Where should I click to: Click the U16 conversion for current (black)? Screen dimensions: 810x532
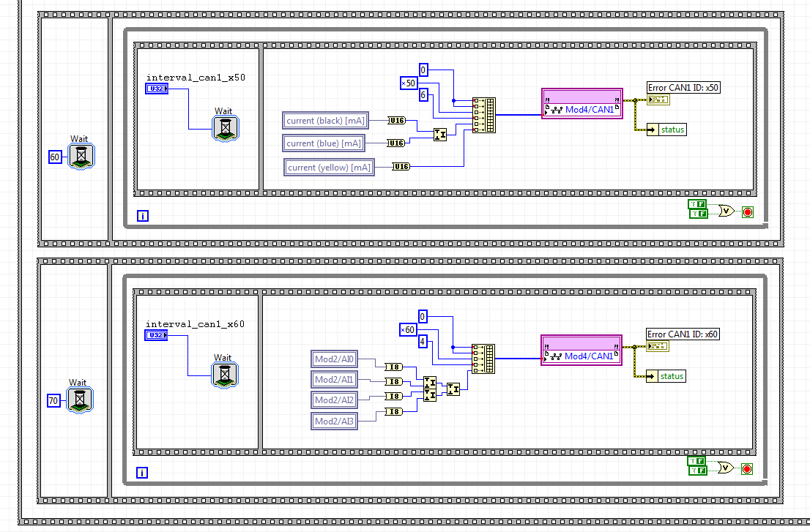(x=397, y=120)
